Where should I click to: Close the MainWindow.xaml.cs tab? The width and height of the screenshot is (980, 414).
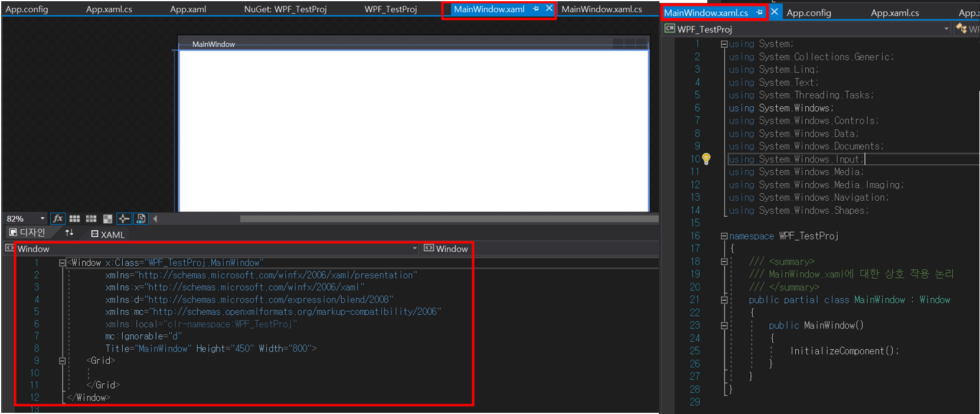[775, 12]
